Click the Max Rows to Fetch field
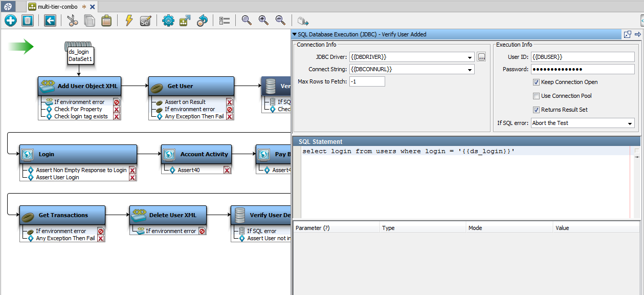The height and width of the screenshot is (295, 644). [367, 81]
